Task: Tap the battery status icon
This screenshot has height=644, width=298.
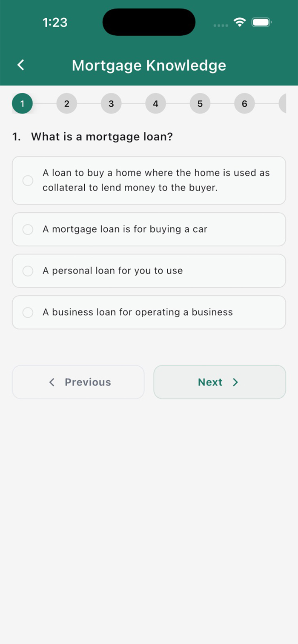Action: [x=261, y=22]
